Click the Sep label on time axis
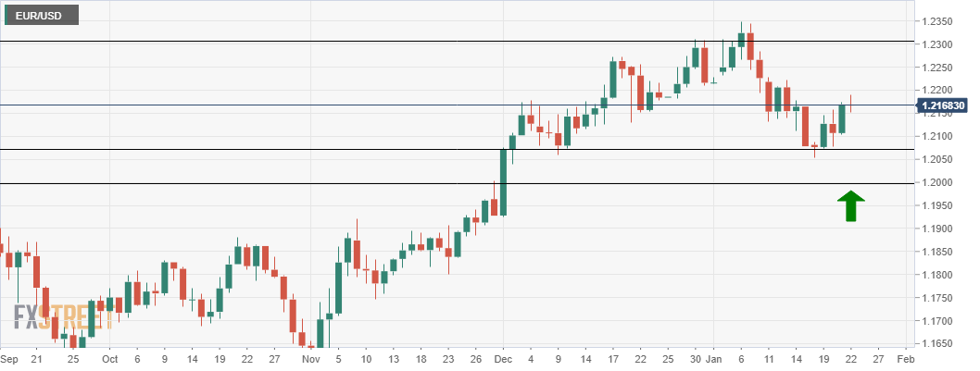This screenshot has height=371, width=980. (x=9, y=358)
